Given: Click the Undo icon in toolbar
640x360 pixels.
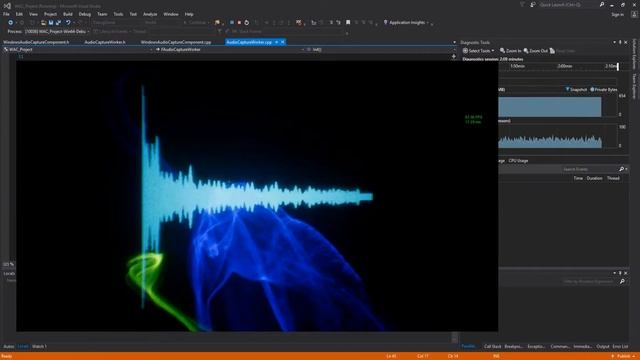Looking at the screenshot, I should point(68,22).
